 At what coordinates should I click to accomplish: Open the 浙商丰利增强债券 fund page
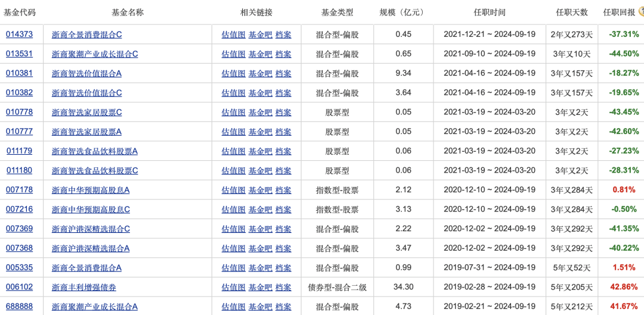pos(83,287)
